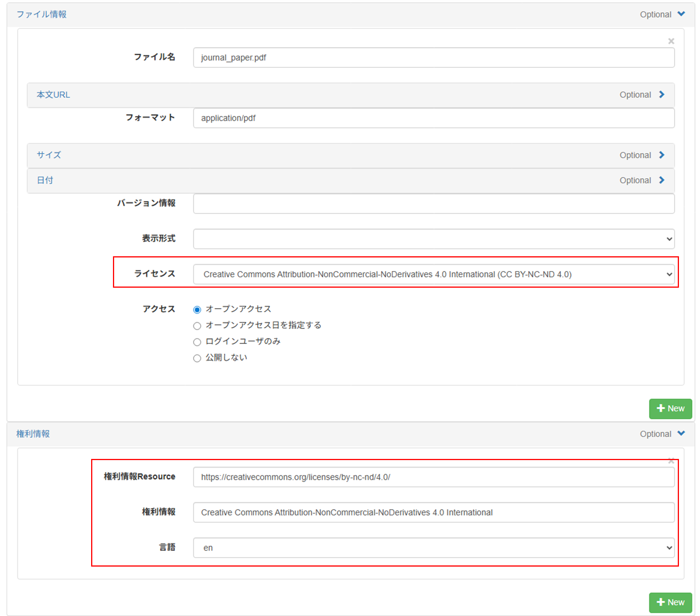The height and width of the screenshot is (616, 700).
Task: Collapse the ファイル情報 section chevron
Action: coord(681,14)
